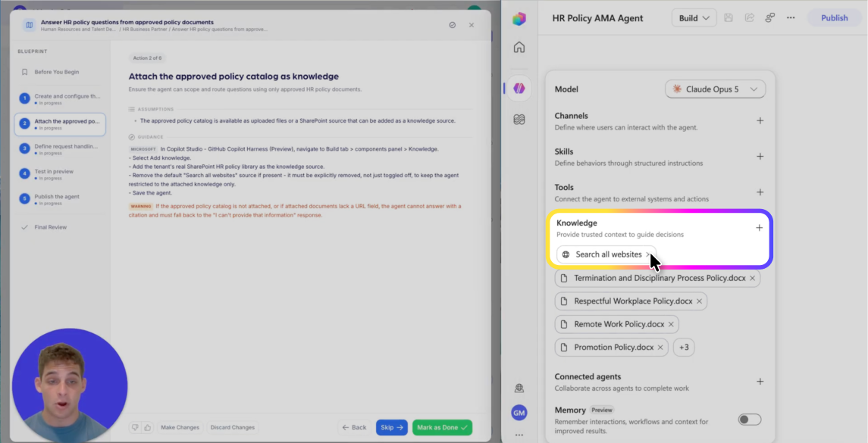Add a new Skill with plus icon
This screenshot has height=443, width=868.
coord(760,157)
